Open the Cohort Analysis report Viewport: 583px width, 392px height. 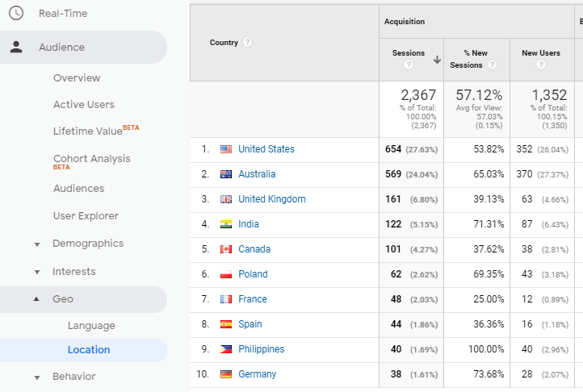pyautogui.click(x=91, y=159)
